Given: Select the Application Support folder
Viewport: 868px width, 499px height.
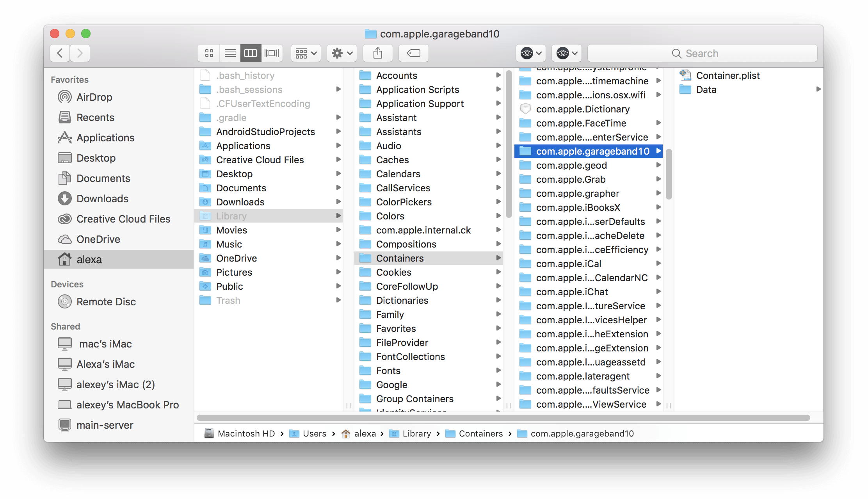Looking at the screenshot, I should (x=429, y=103).
